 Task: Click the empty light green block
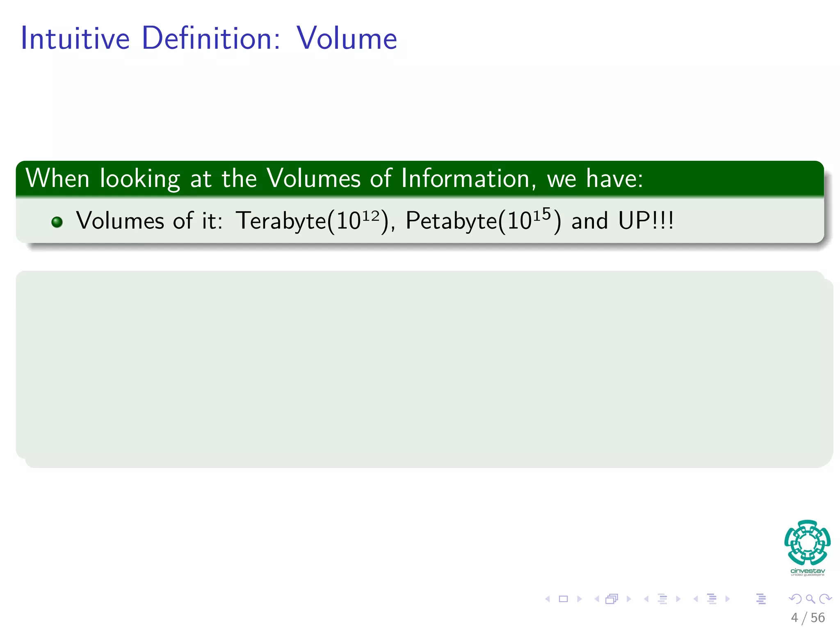coord(425,369)
